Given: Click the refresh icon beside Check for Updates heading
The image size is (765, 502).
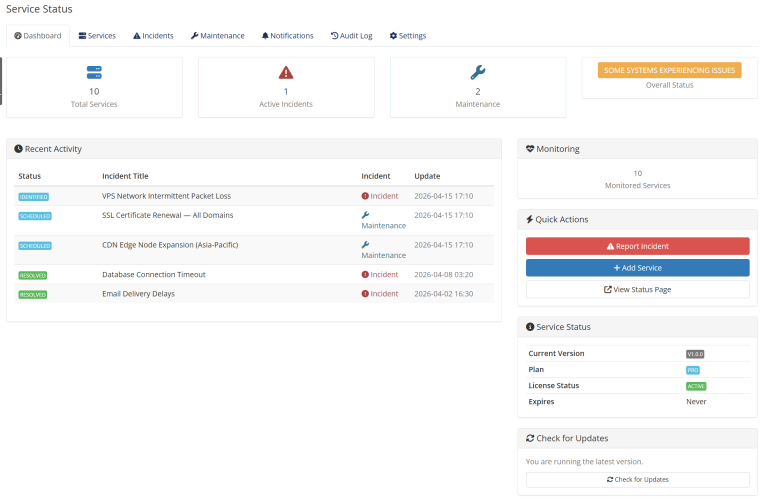Looking at the screenshot, I should click(x=530, y=438).
